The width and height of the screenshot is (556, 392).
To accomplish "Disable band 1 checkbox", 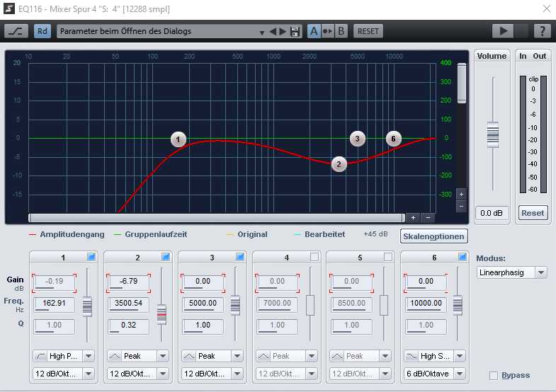I will point(91,257).
